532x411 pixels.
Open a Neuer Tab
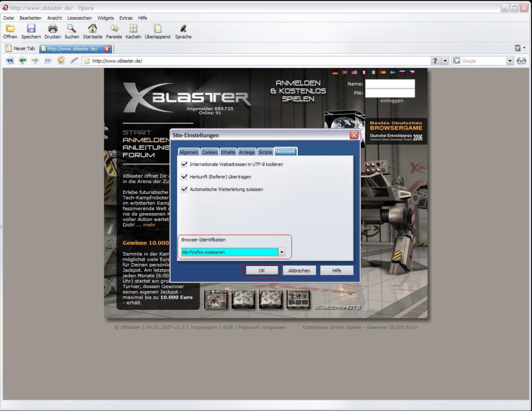(x=20, y=48)
